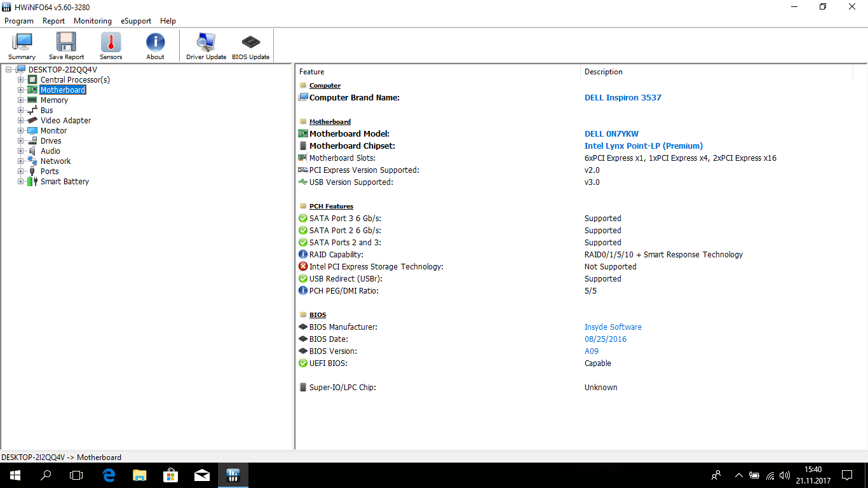
Task: Open the Store from the taskbar
Action: [x=171, y=475]
